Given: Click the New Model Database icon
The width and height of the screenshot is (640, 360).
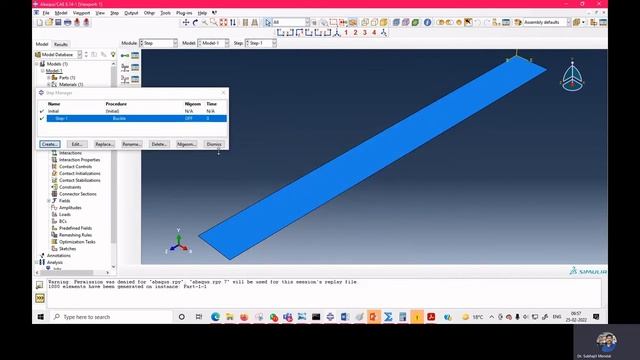Looking at the screenshot, I should coord(40,22).
